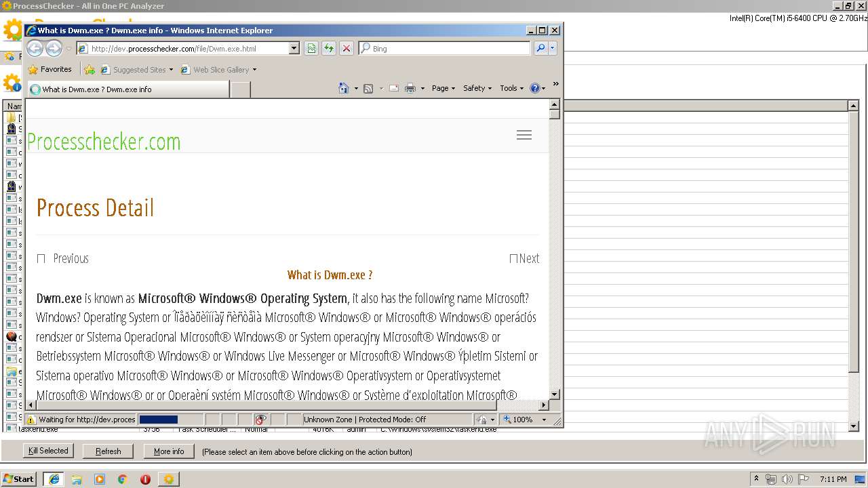Click the privacy report eye icon
Image resolution: width=868 pixels, height=488 pixels.
pos(261,420)
